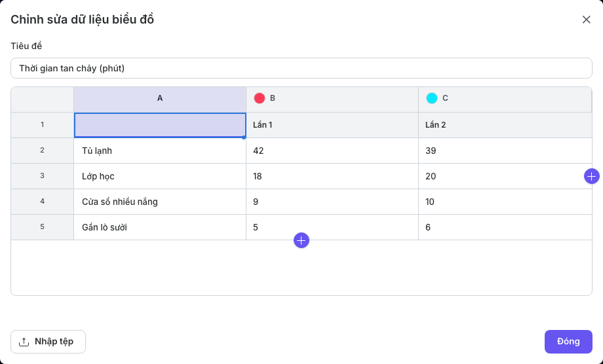Select the value 5 in Lần 1 column
Image resolution: width=603 pixels, height=364 pixels.
(332, 227)
